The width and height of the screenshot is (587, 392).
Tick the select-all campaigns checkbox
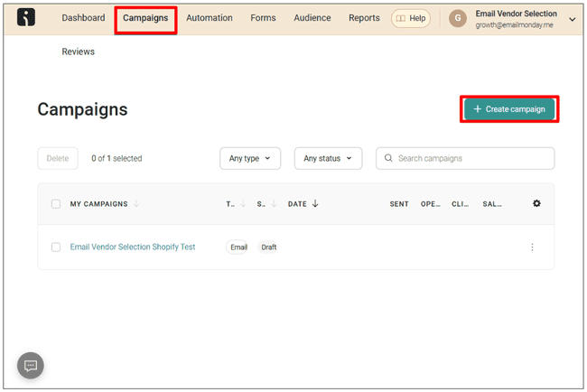coord(56,204)
